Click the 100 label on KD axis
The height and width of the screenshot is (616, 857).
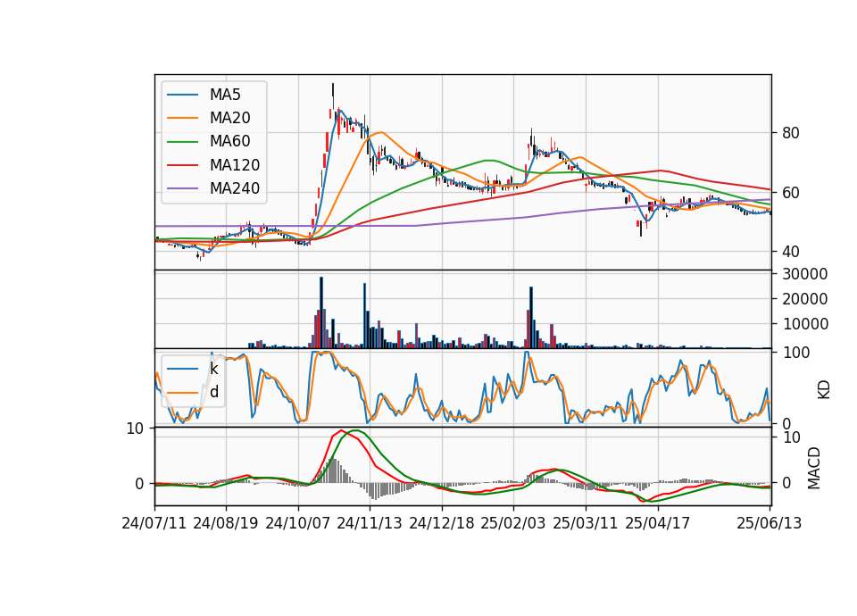click(x=796, y=353)
